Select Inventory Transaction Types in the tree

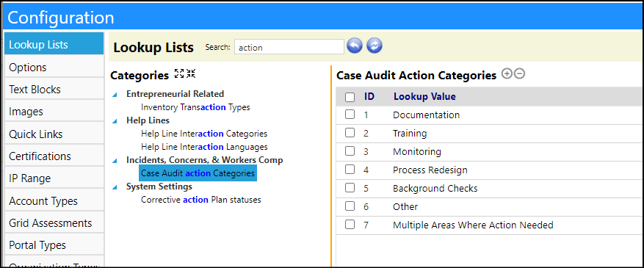point(195,107)
